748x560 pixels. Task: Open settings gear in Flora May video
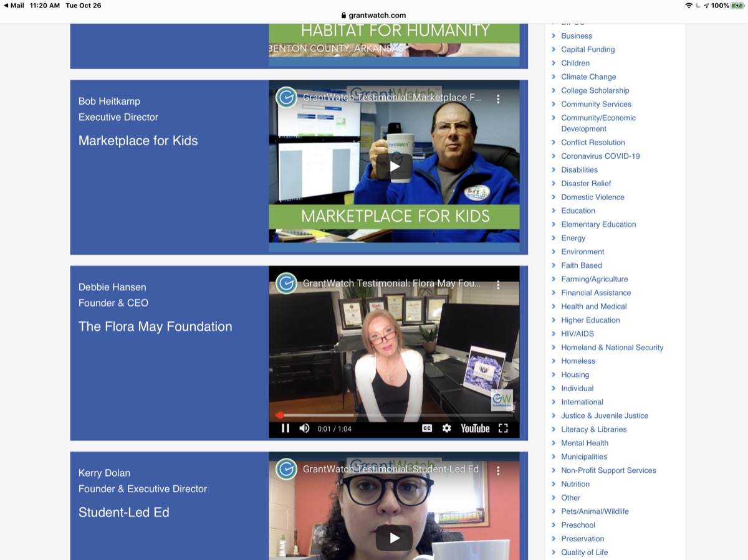click(x=446, y=429)
